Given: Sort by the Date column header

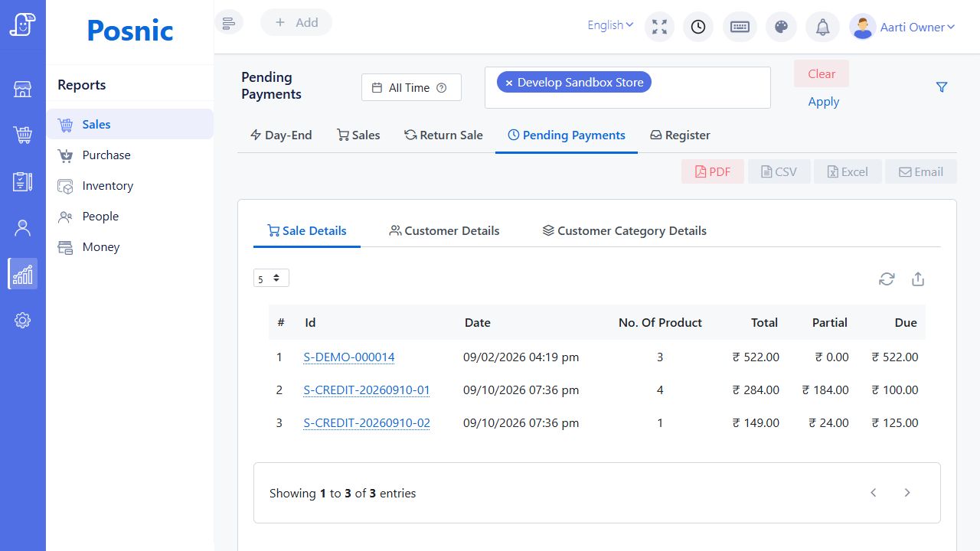Looking at the screenshot, I should tap(478, 322).
